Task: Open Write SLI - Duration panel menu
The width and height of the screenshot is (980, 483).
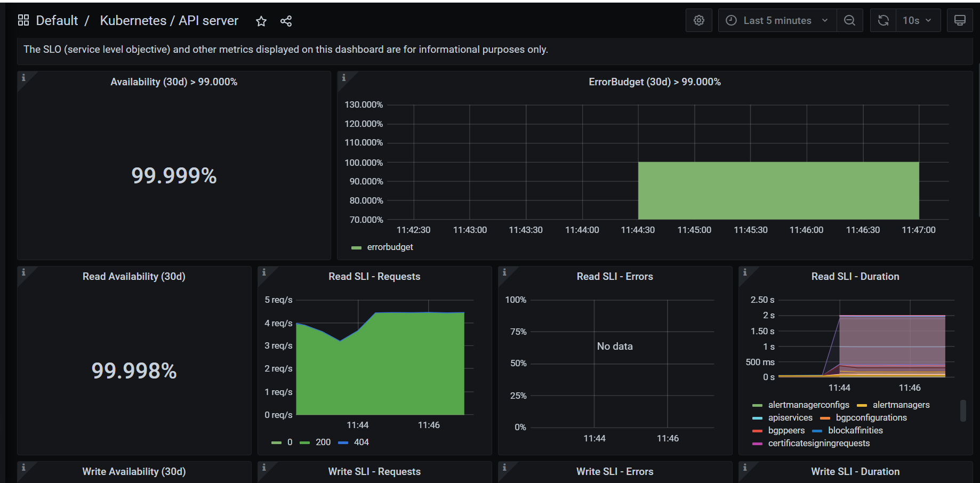Action: pos(855,471)
